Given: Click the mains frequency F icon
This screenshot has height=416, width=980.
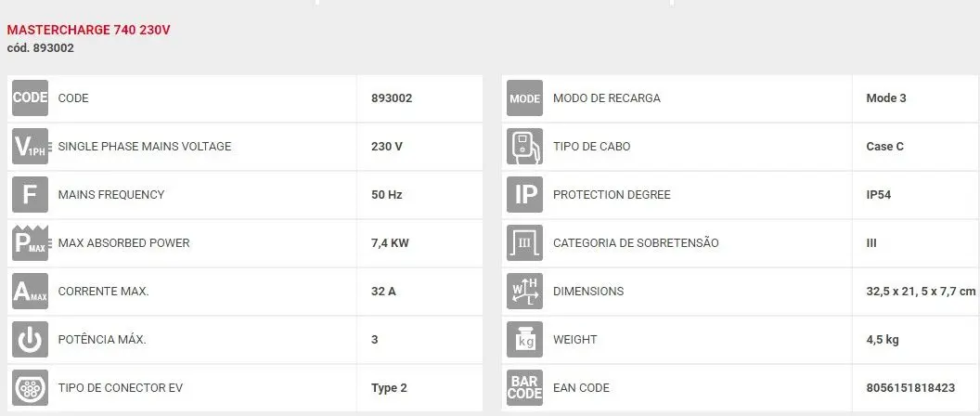Looking at the screenshot, I should click(30, 195).
